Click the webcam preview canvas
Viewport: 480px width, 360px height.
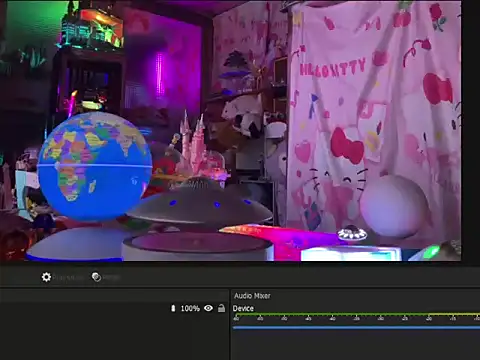pyautogui.click(x=230, y=130)
